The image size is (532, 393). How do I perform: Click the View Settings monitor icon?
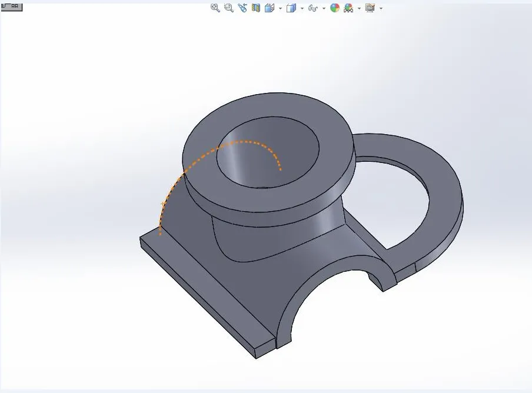coord(370,8)
